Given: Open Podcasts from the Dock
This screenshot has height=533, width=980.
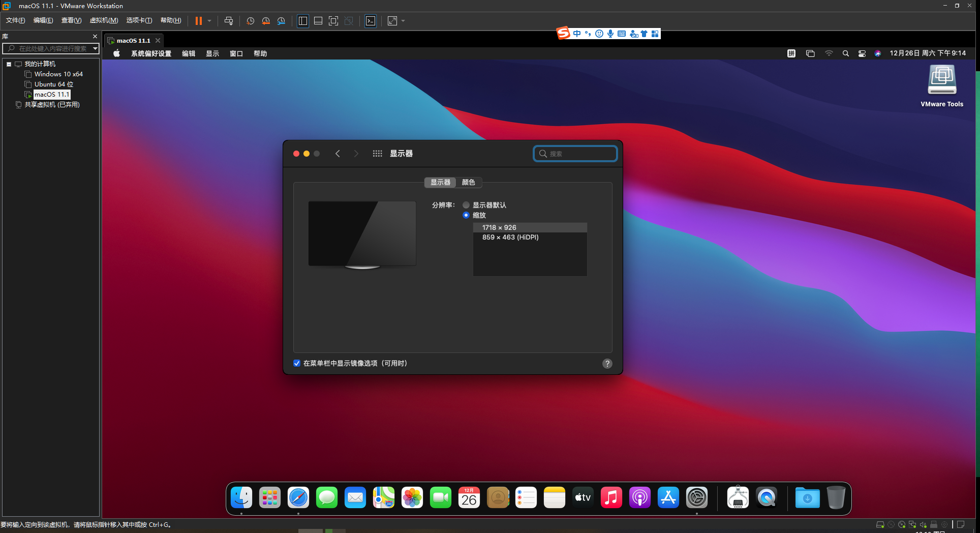Looking at the screenshot, I should [x=640, y=498].
